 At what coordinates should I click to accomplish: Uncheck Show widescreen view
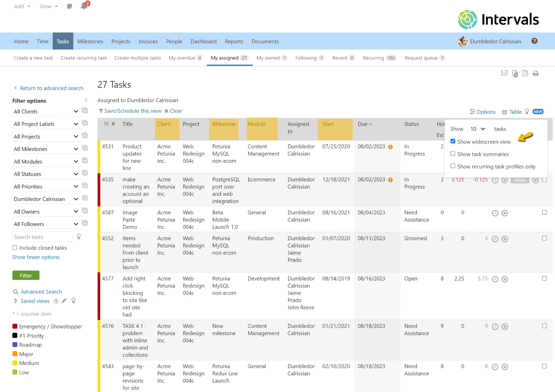pyautogui.click(x=453, y=141)
